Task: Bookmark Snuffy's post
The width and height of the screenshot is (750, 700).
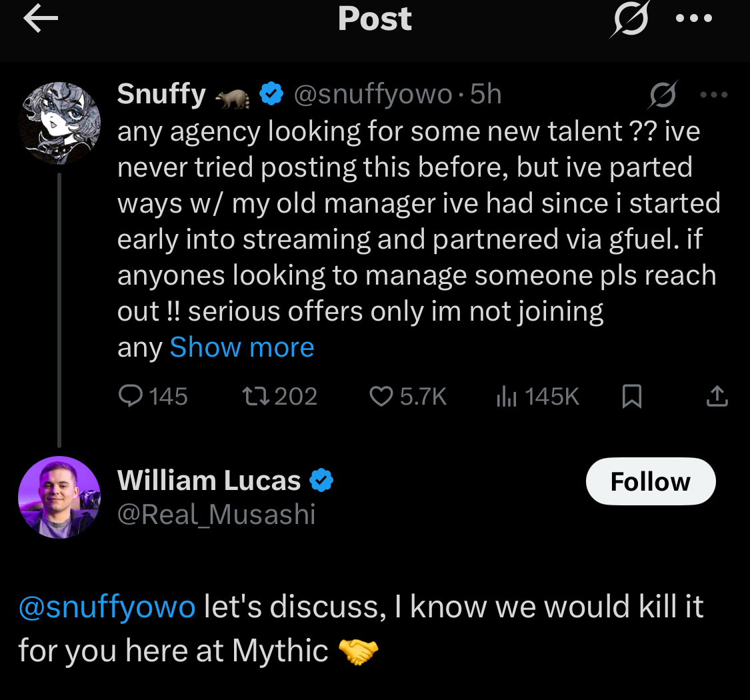Action: click(631, 397)
